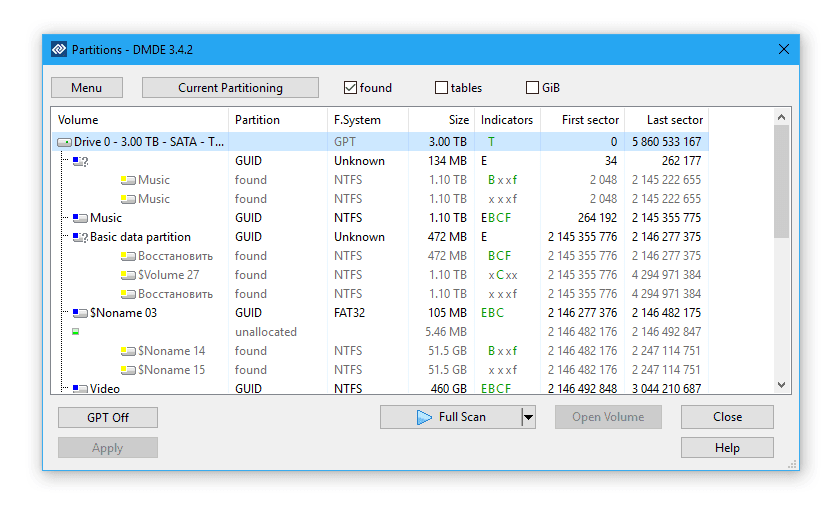This screenshot has height=508, width=840.
Task: Enable the GiB checkbox
Action: tap(532, 87)
